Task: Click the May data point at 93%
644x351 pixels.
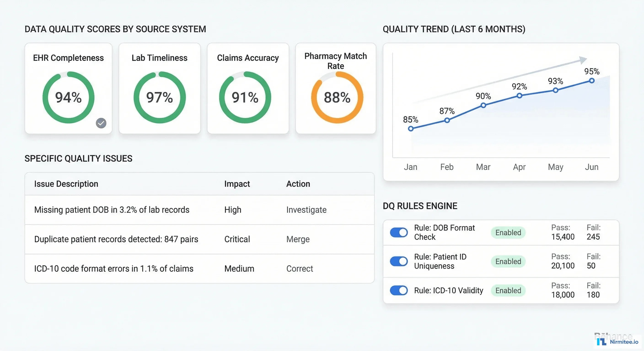Action: (x=555, y=90)
